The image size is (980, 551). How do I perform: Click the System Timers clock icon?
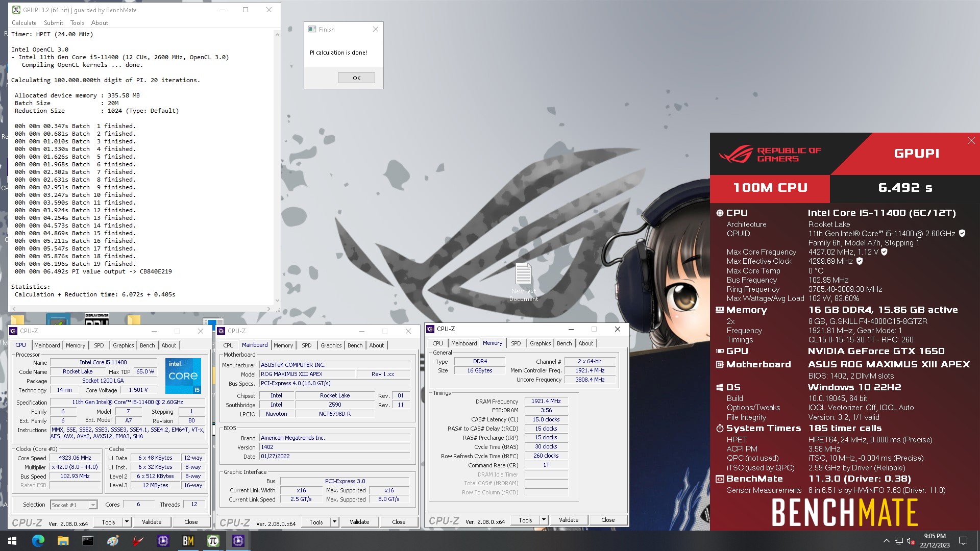720,428
